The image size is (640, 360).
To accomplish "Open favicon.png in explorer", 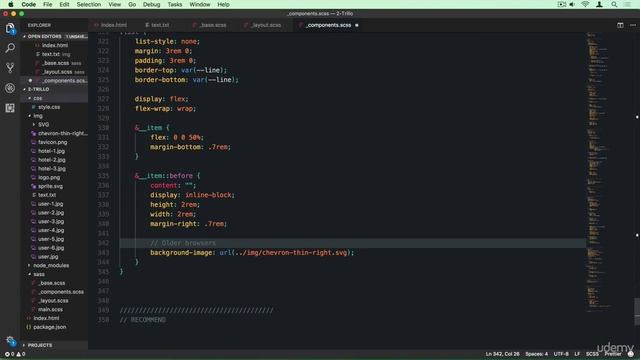I will coord(53,142).
